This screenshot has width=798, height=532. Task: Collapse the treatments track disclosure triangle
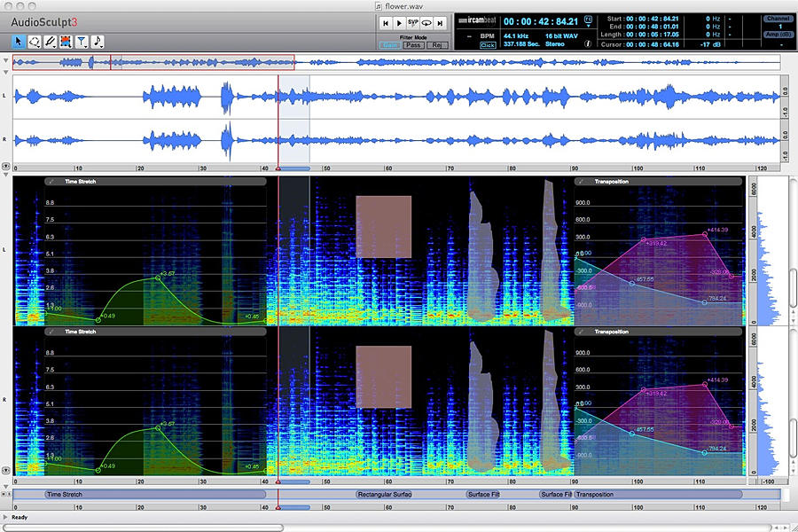(5, 486)
